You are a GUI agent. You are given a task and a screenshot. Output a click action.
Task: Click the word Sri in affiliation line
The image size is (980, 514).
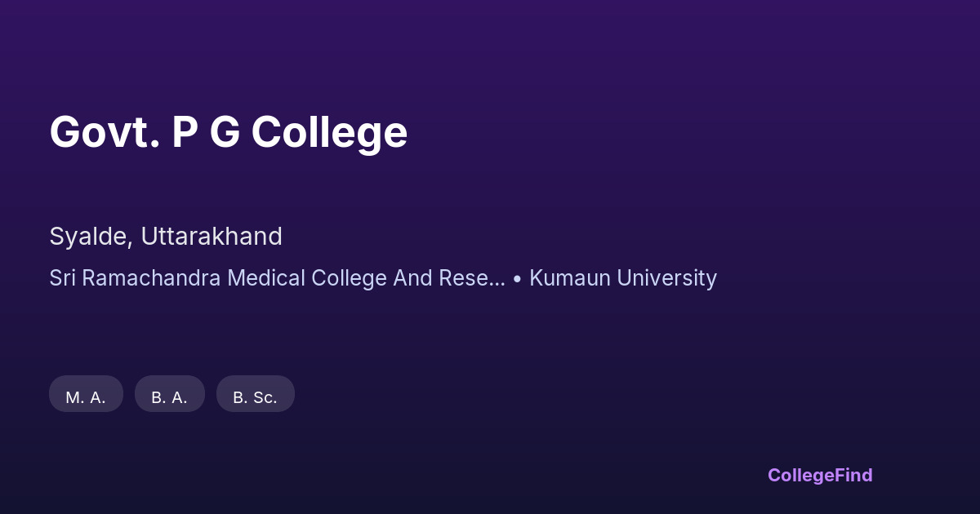(62, 278)
